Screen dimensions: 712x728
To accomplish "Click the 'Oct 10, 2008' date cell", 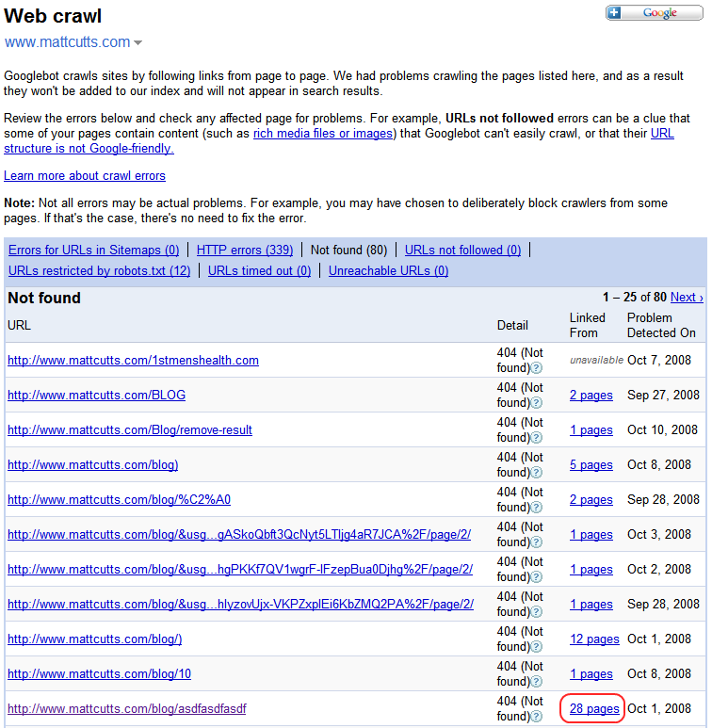I will [662, 429].
